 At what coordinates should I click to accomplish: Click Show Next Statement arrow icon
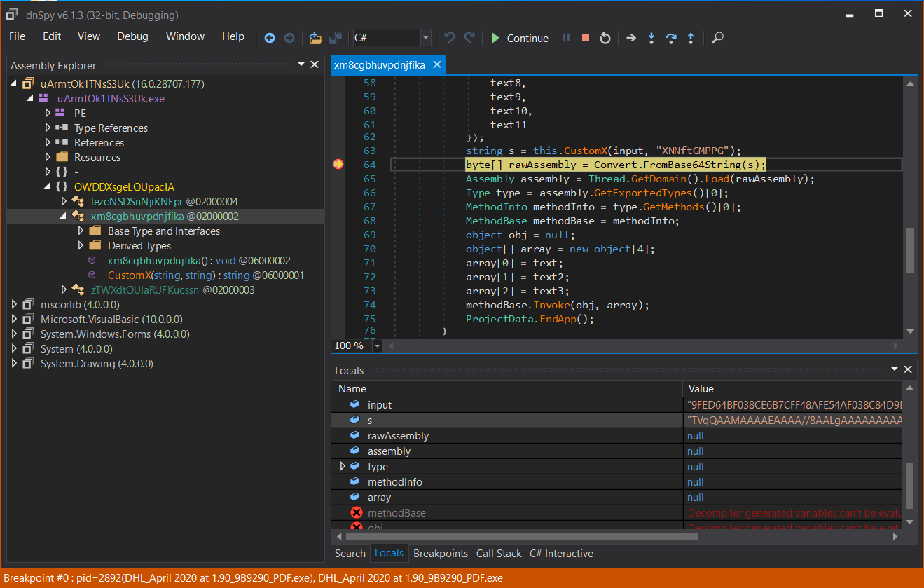tap(631, 38)
